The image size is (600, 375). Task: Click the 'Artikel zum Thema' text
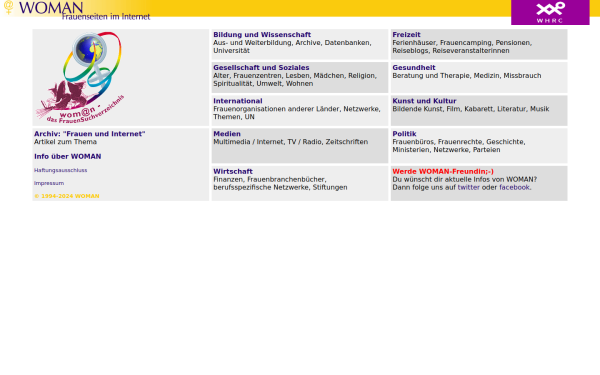pos(65,142)
